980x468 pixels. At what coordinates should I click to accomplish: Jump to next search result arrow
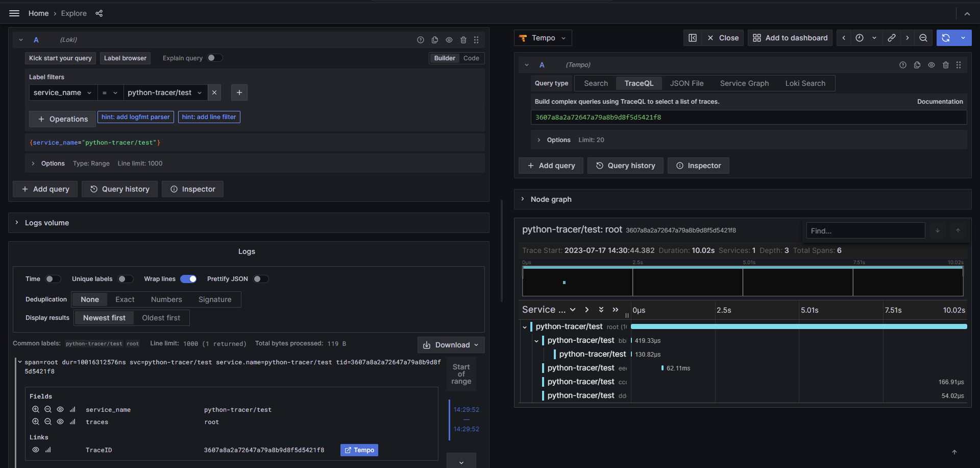(x=938, y=230)
